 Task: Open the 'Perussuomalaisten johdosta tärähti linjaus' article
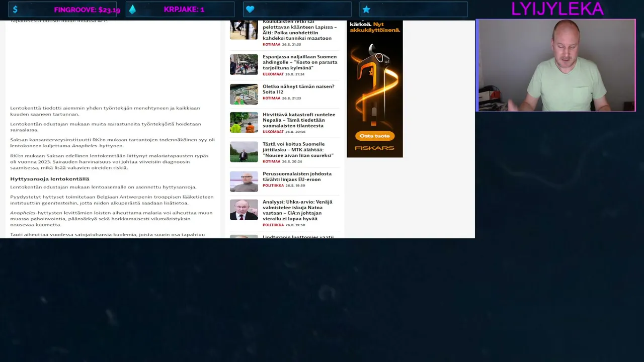[x=297, y=176]
